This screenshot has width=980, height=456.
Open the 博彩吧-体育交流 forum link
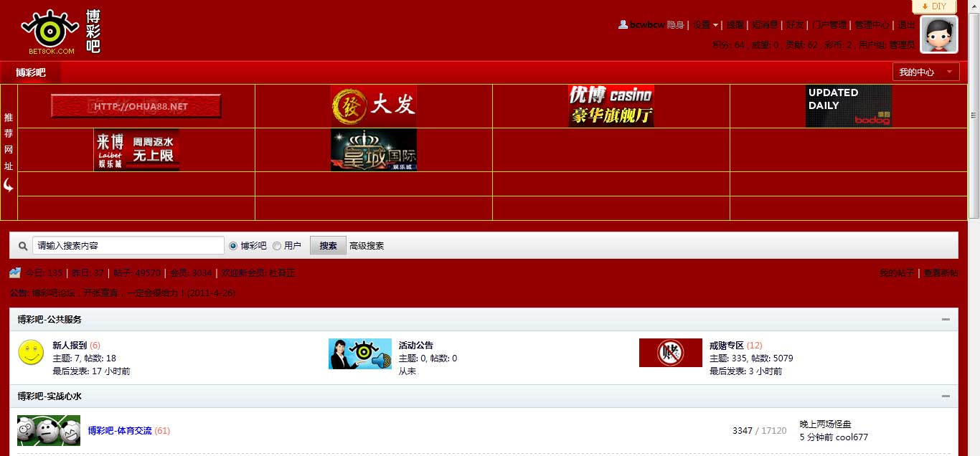pyautogui.click(x=120, y=431)
